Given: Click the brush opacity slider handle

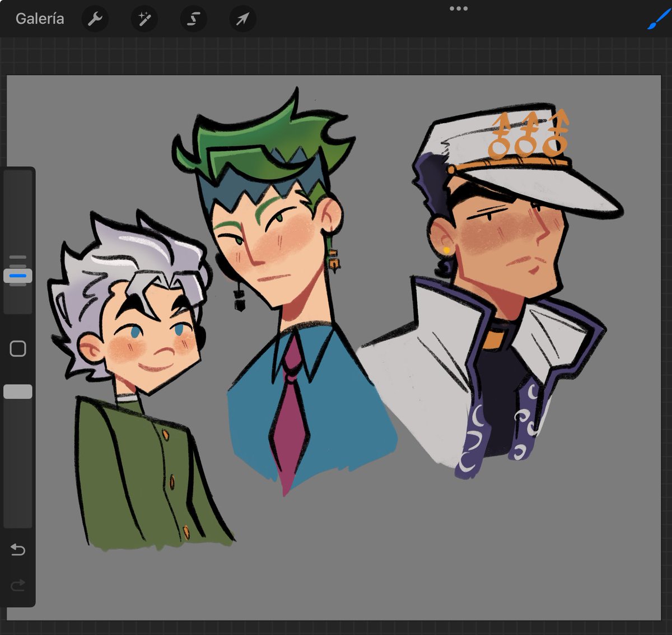Looking at the screenshot, I should [18, 391].
